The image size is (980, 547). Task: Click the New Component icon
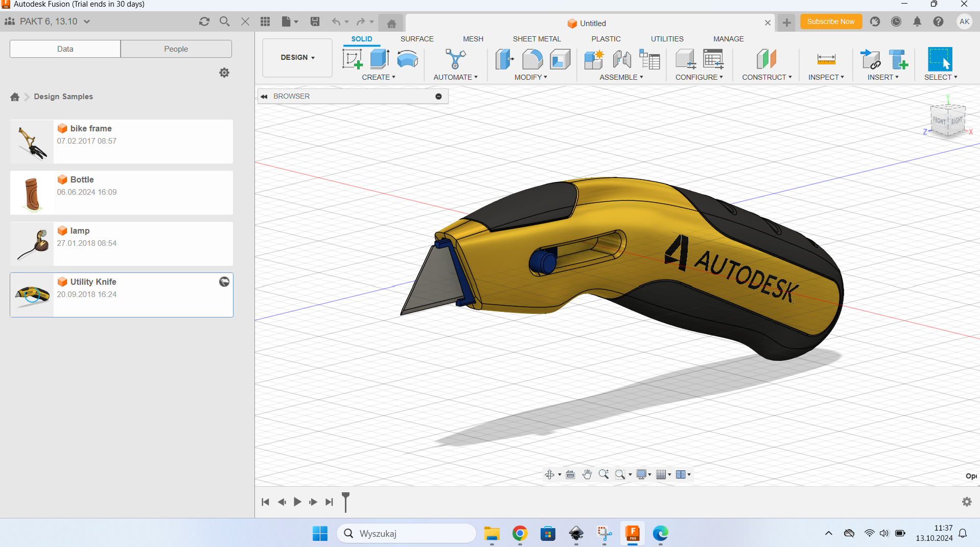(x=594, y=59)
